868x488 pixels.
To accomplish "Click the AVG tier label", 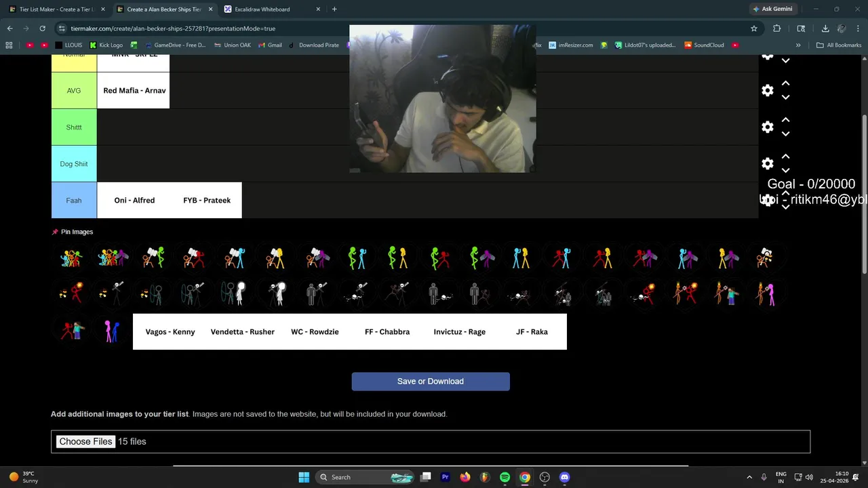I will 74,91.
